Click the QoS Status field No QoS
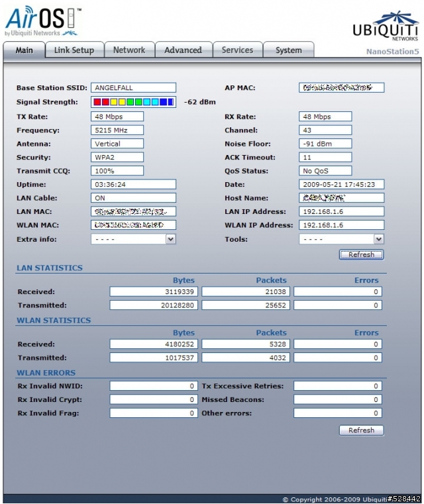Viewport: 424px width, 504px height. (x=325, y=171)
